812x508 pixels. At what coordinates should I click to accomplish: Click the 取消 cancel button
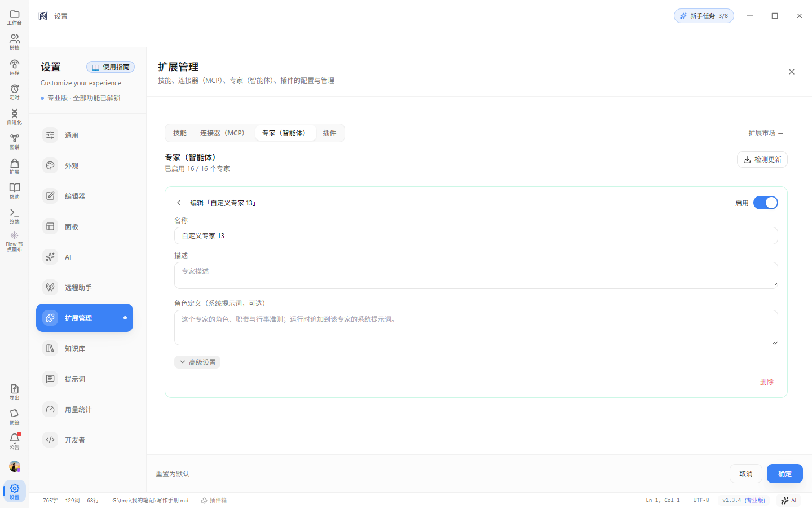coord(746,474)
